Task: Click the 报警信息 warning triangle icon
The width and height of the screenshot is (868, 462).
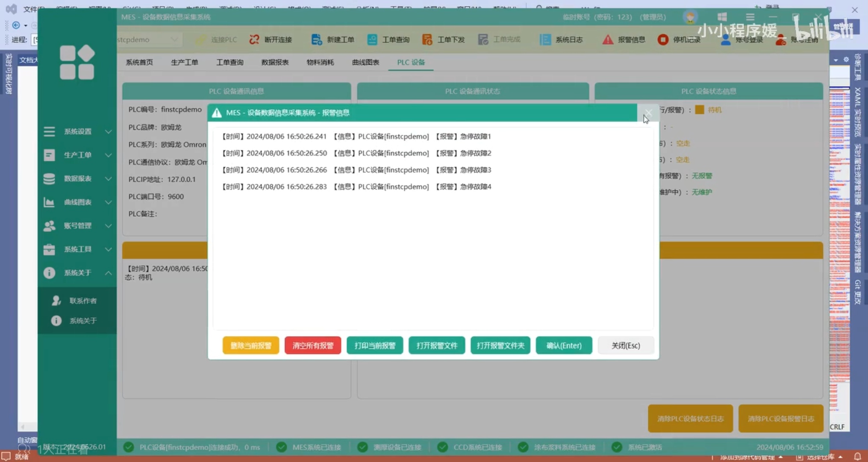Action: pos(607,39)
